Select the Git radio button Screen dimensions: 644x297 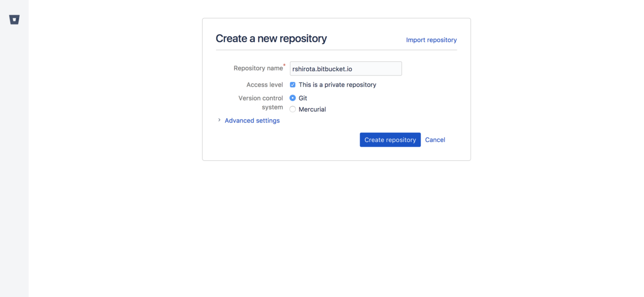point(292,98)
